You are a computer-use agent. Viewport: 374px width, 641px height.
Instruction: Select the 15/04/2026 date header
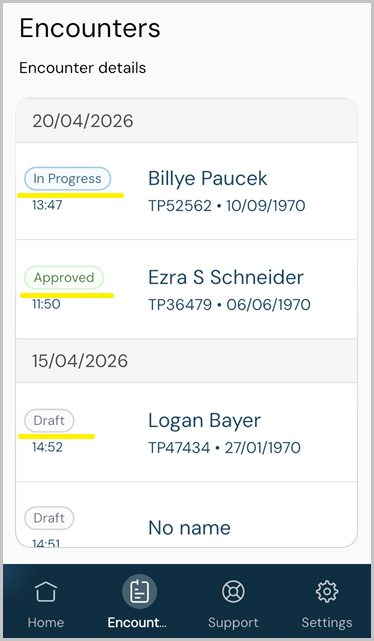pyautogui.click(x=186, y=361)
